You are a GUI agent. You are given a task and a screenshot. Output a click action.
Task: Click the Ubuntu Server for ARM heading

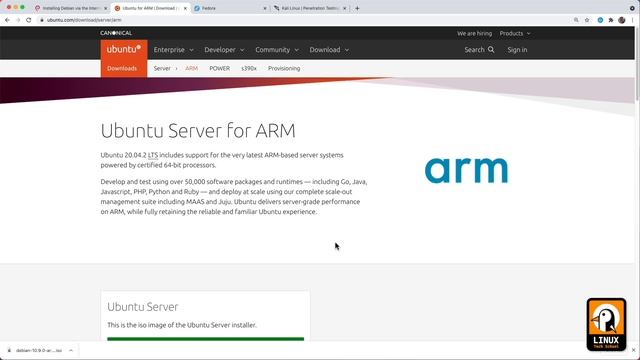(198, 131)
